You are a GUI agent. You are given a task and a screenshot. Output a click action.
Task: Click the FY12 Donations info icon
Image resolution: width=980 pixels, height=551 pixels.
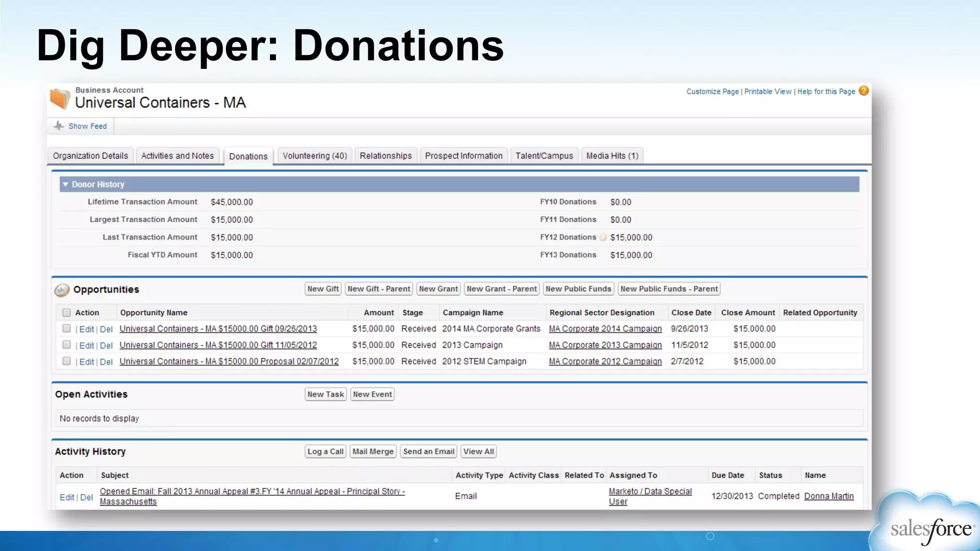[x=603, y=237]
